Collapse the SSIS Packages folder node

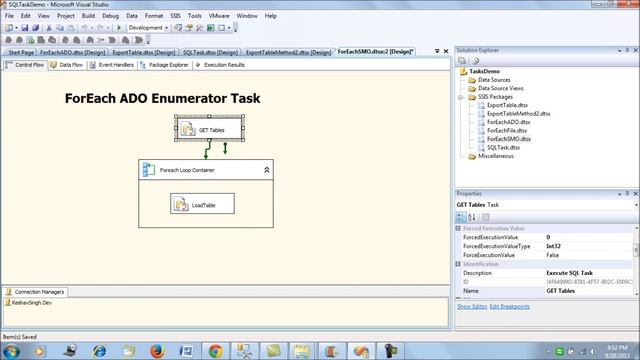(x=461, y=97)
